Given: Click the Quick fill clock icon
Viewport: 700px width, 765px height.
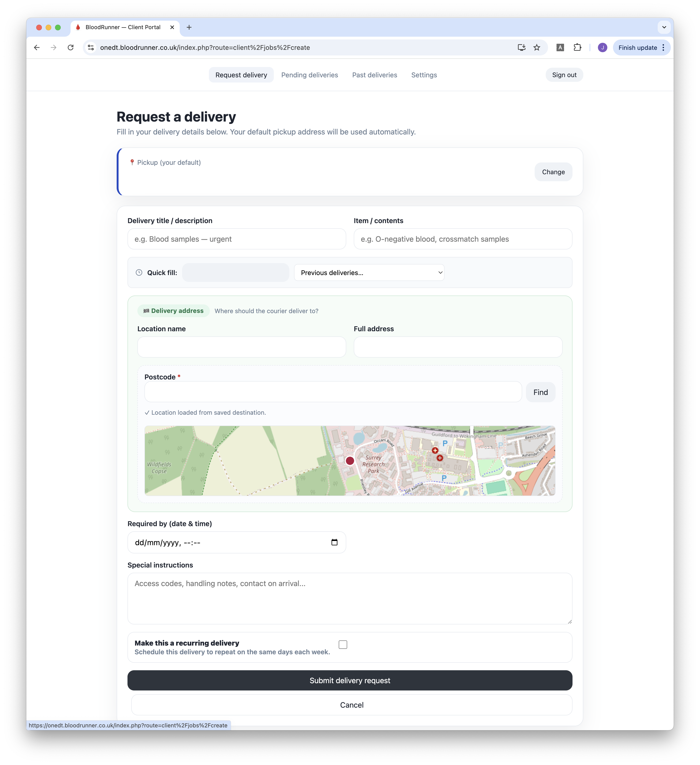Looking at the screenshot, I should coord(139,272).
